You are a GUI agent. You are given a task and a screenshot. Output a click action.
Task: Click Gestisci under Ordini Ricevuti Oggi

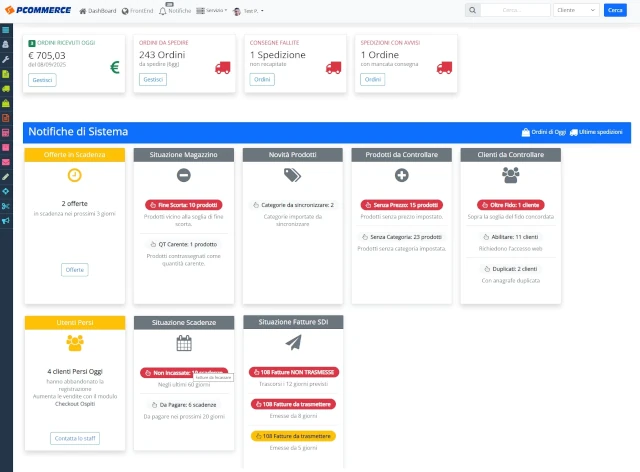pos(42,80)
